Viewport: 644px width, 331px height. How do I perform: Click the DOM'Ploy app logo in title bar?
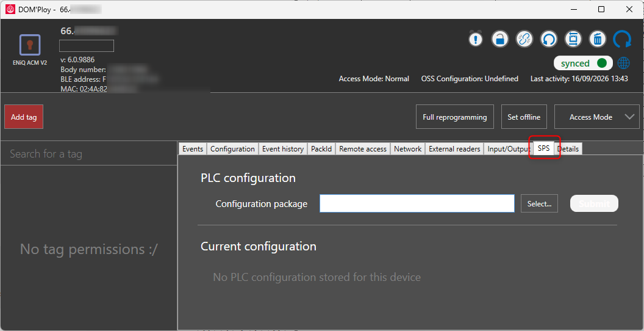click(x=10, y=9)
